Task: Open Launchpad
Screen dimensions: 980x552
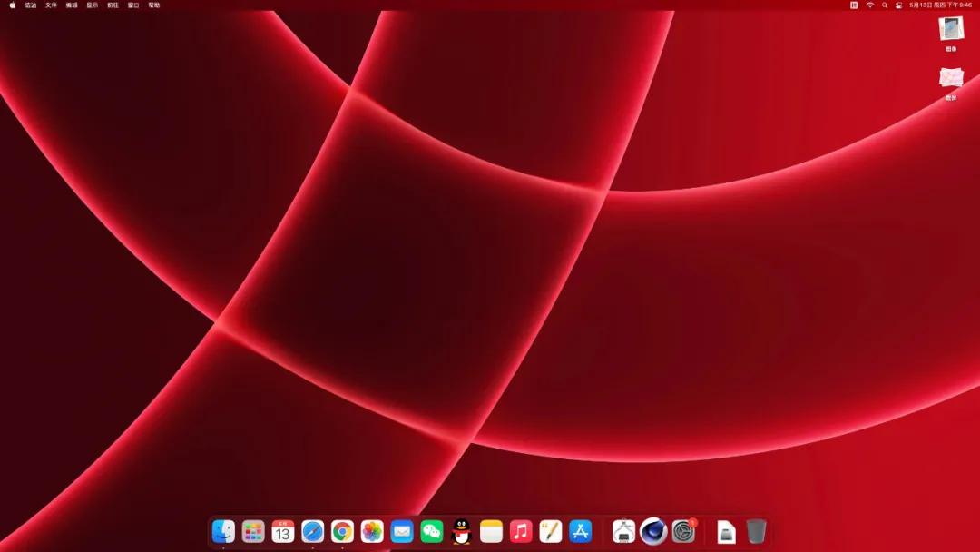Action: [251, 532]
